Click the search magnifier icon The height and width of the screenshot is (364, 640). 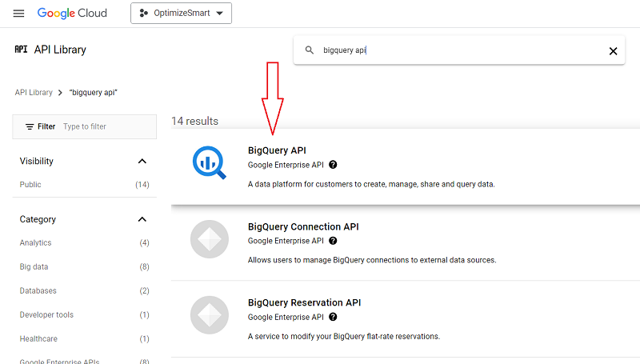click(310, 50)
